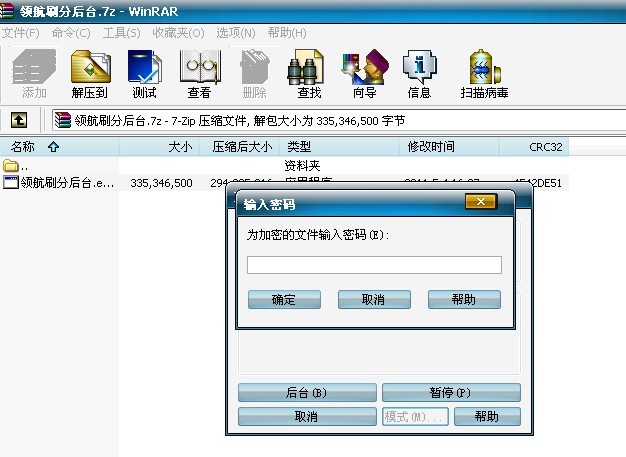626x457 pixels.
Task: Select the parent folder '..' icon row
Action: (x=11, y=165)
